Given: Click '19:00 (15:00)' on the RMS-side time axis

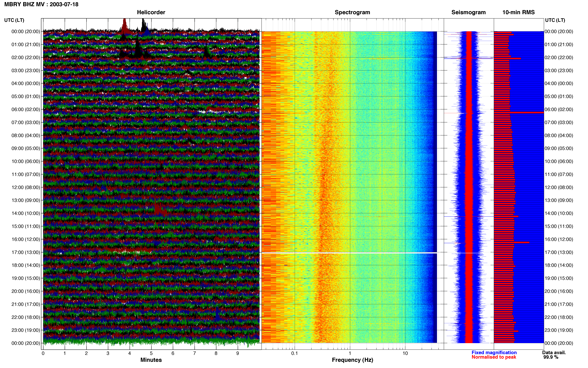Looking at the screenshot, I should [x=559, y=278].
